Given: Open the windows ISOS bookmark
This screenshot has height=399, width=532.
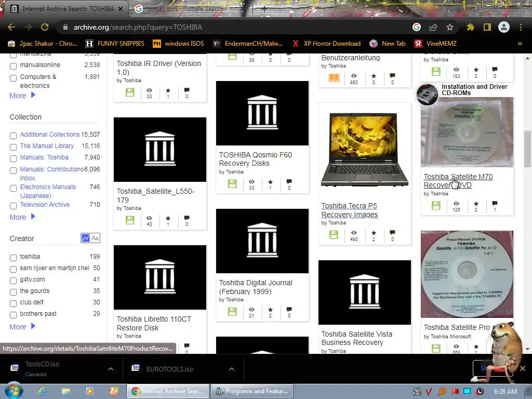Looking at the screenshot, I should (x=179, y=44).
